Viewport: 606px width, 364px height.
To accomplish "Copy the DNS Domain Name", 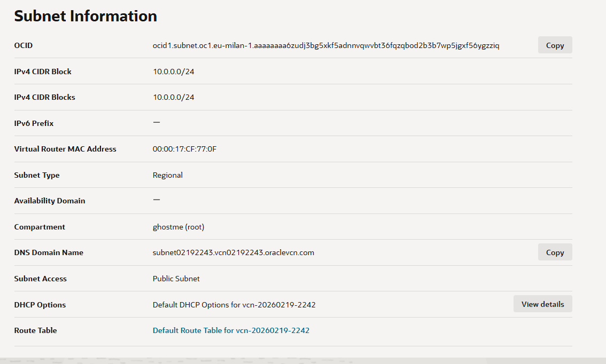I will (555, 252).
